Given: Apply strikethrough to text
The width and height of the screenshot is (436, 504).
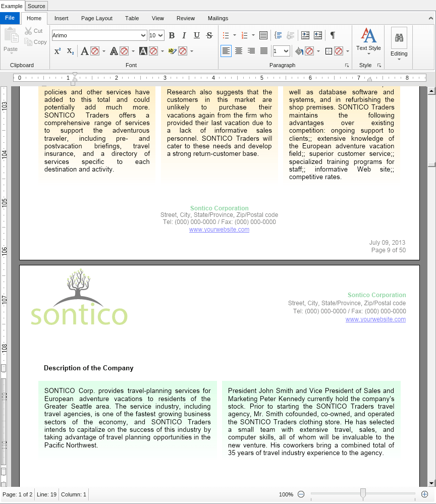Looking at the screenshot, I should 209,35.
